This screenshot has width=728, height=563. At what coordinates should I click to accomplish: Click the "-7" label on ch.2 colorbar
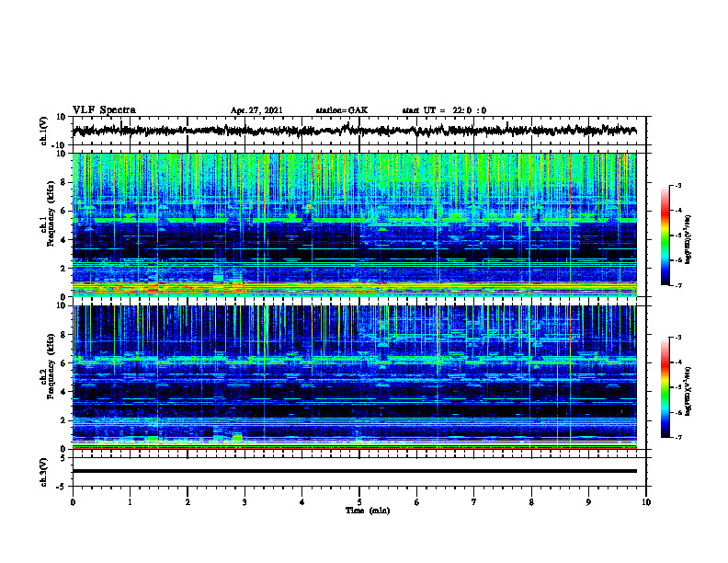coord(677,437)
